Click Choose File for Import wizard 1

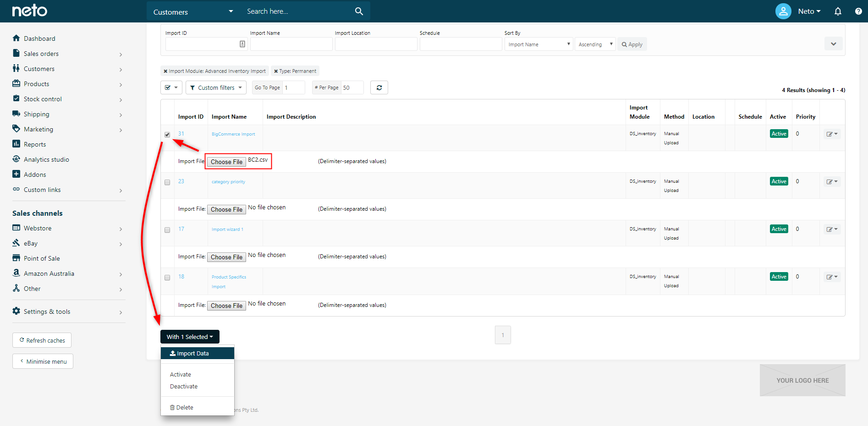226,257
